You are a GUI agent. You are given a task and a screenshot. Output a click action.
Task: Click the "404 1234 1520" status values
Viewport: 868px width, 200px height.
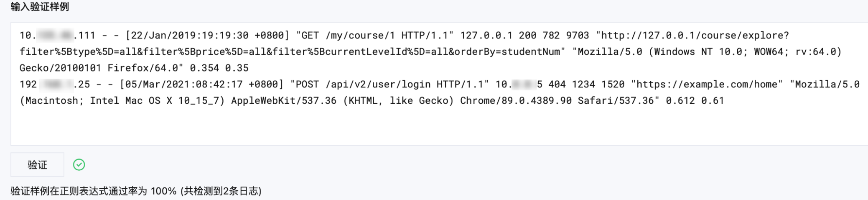[x=586, y=85]
